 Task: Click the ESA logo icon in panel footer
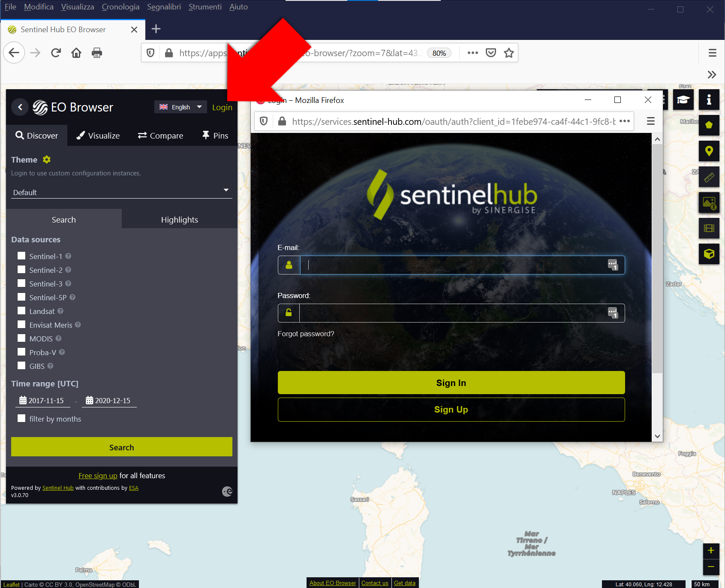coord(227,492)
